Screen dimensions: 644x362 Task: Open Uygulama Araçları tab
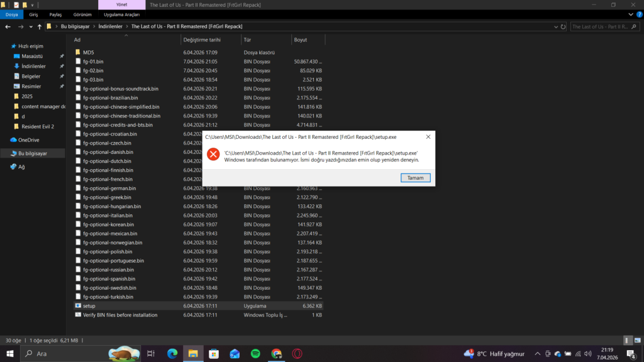pos(121,14)
